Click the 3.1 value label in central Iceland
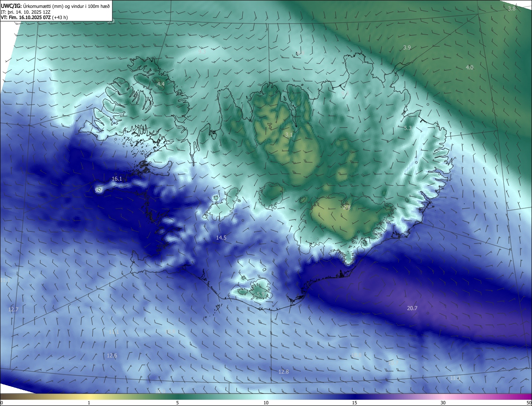This screenshot has height=406, width=532. coord(288,135)
